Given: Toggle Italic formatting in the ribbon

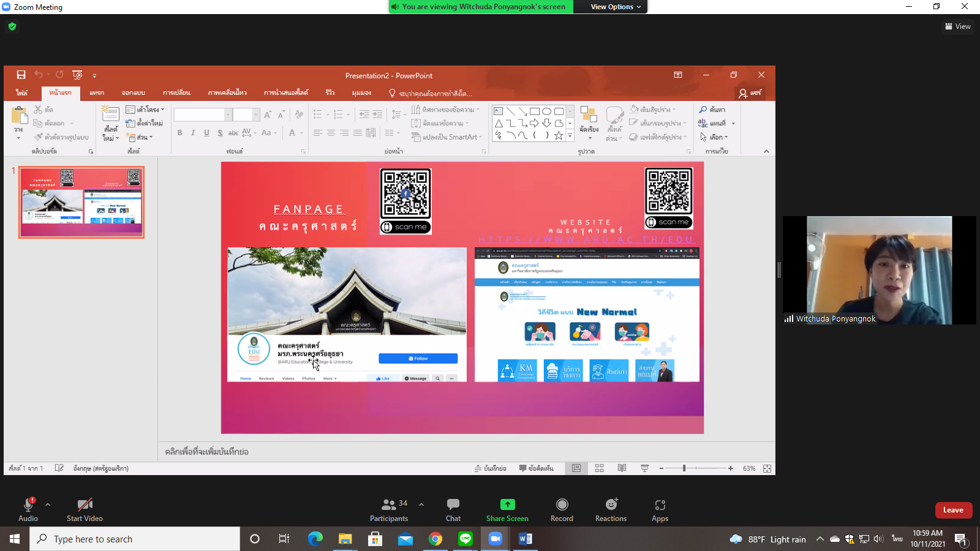Looking at the screenshot, I should (x=193, y=133).
